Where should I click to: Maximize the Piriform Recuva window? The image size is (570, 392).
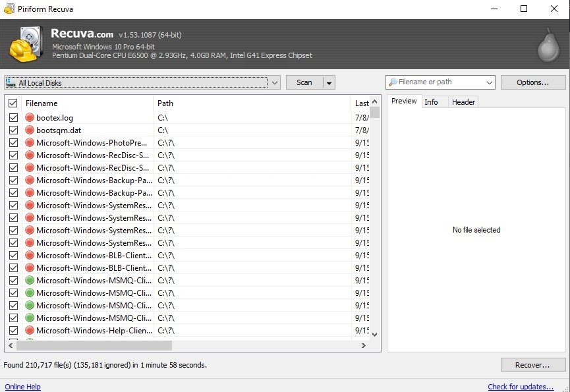click(x=524, y=9)
